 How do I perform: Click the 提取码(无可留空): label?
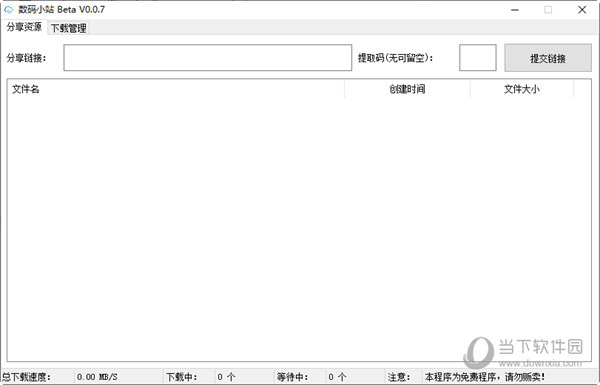396,58
